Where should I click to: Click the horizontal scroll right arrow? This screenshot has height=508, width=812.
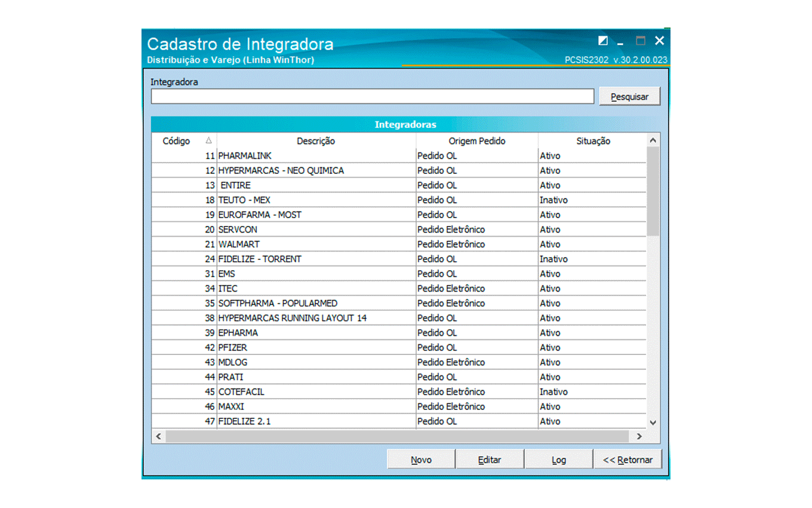coord(639,436)
